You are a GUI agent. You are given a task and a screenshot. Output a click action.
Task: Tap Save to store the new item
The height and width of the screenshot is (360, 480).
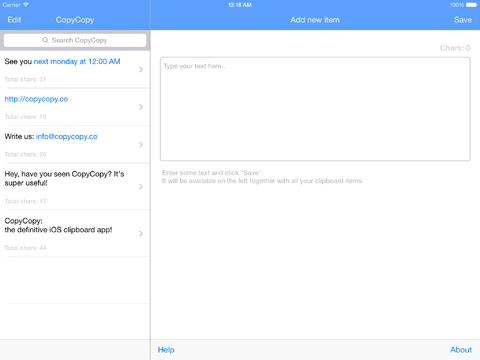point(463,20)
